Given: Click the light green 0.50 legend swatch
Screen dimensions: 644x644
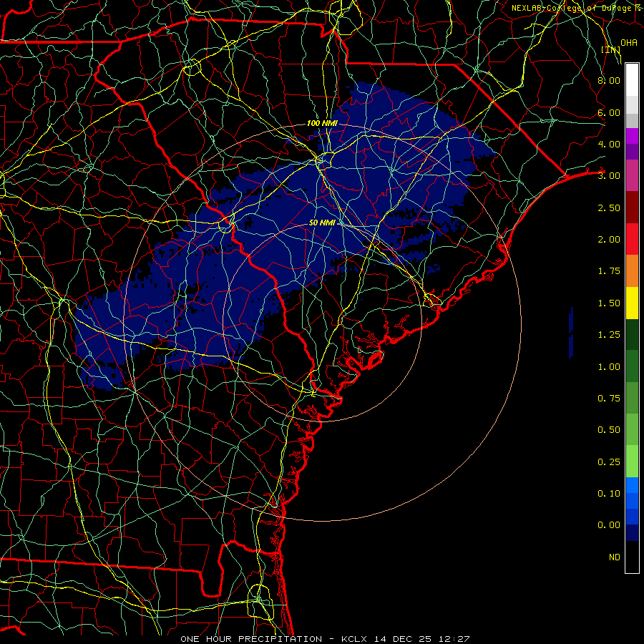Looking at the screenshot, I should 632,429.
